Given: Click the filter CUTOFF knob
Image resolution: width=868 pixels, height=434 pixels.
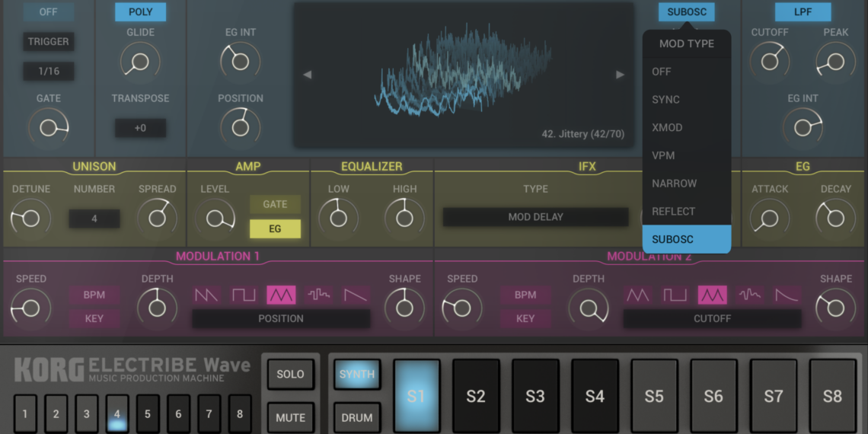Looking at the screenshot, I should coord(770,62).
